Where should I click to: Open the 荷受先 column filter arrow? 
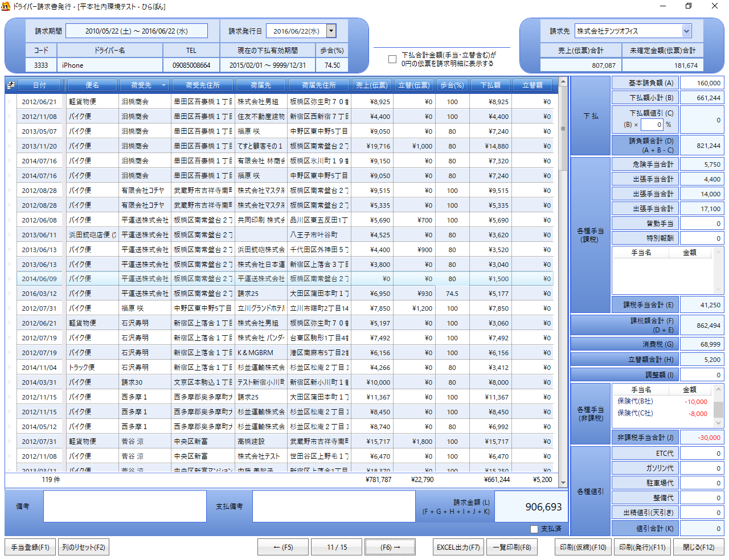tap(164, 85)
